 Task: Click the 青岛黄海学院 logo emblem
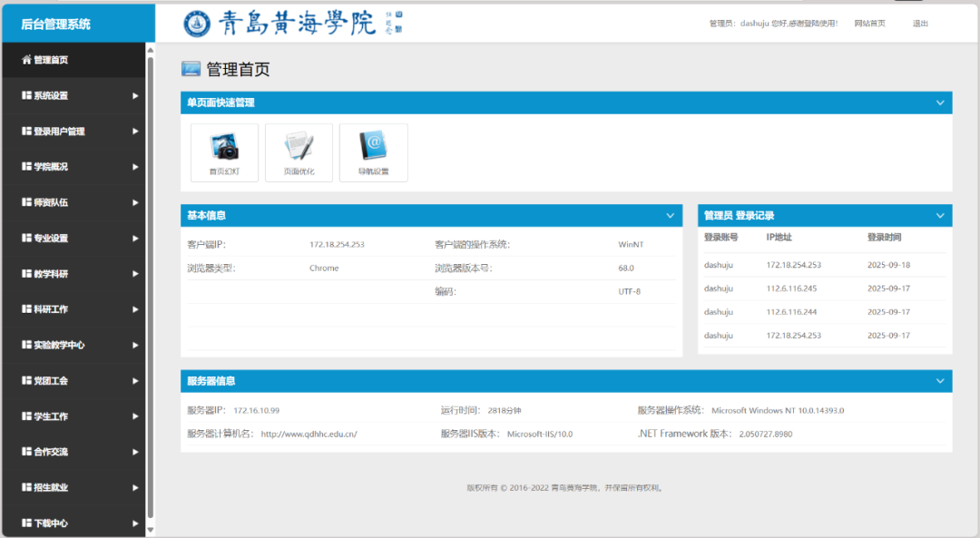click(197, 24)
